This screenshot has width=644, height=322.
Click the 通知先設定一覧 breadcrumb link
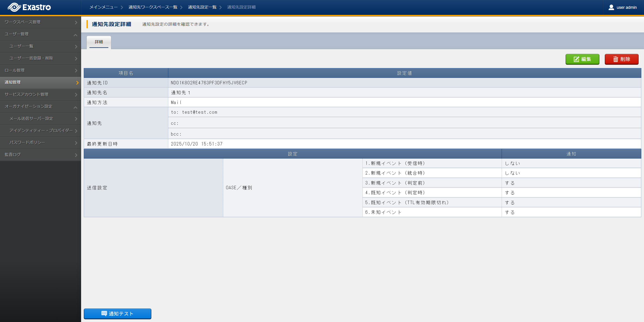coord(202,7)
